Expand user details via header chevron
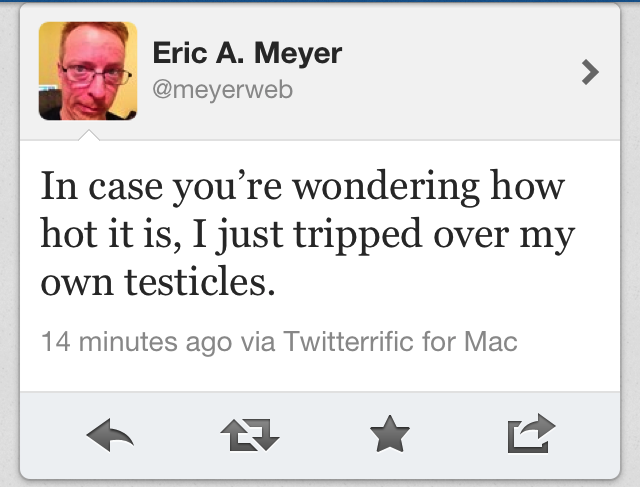The height and width of the screenshot is (487, 640). pos(591,71)
